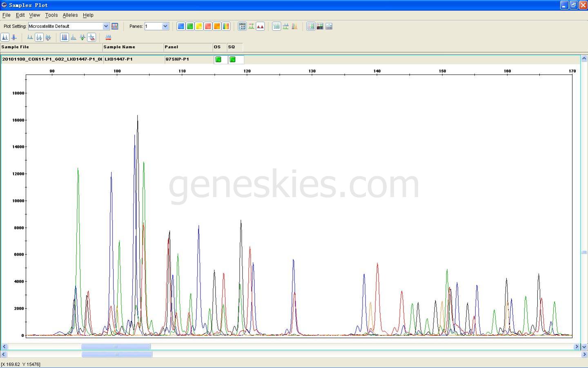Image resolution: width=588 pixels, height=368 pixels.
Task: Toggle the blue dye channel button
Action: [181, 26]
